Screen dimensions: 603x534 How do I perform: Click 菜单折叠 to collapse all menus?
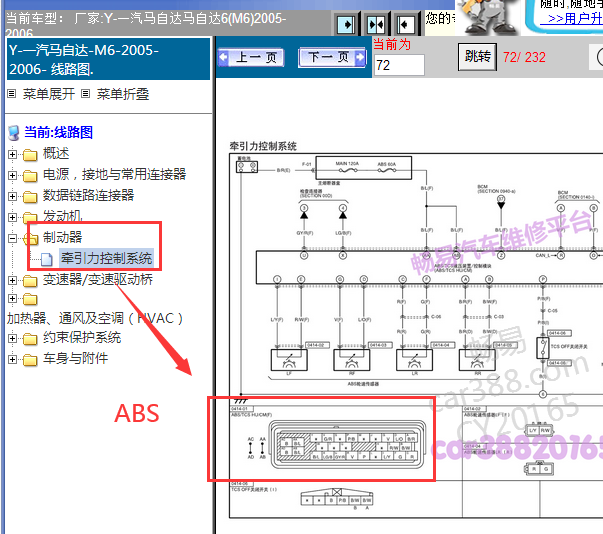(x=123, y=94)
